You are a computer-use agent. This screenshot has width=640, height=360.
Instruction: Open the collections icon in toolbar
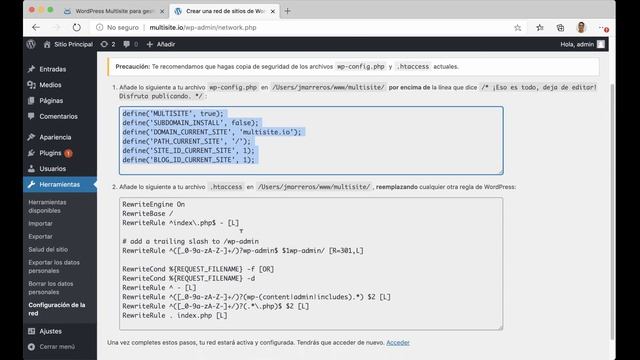[x=560, y=28]
